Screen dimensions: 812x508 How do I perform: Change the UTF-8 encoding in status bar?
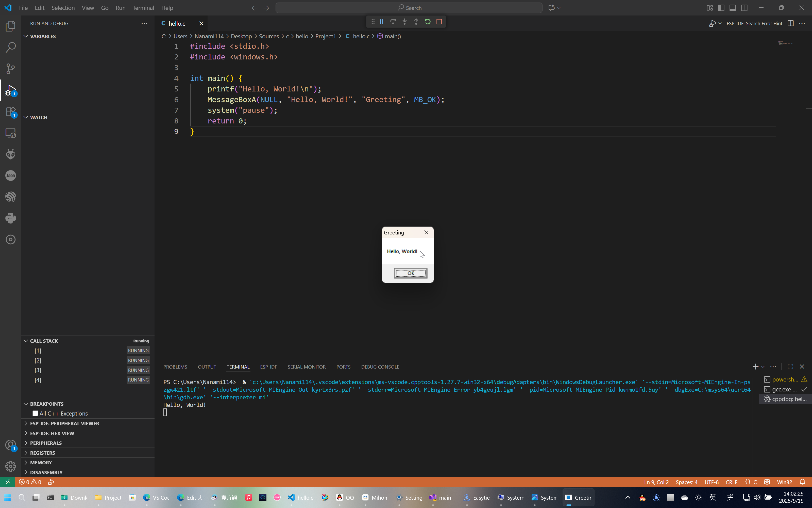pyautogui.click(x=711, y=482)
